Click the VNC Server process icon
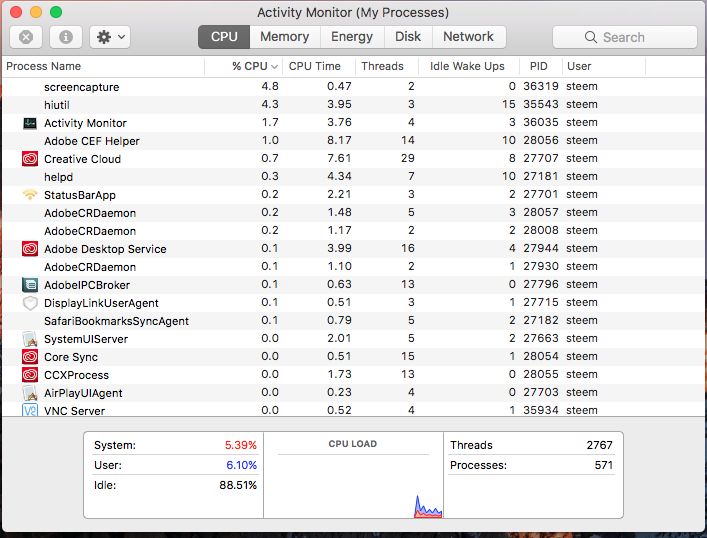This screenshot has width=707, height=538. pyautogui.click(x=30, y=410)
